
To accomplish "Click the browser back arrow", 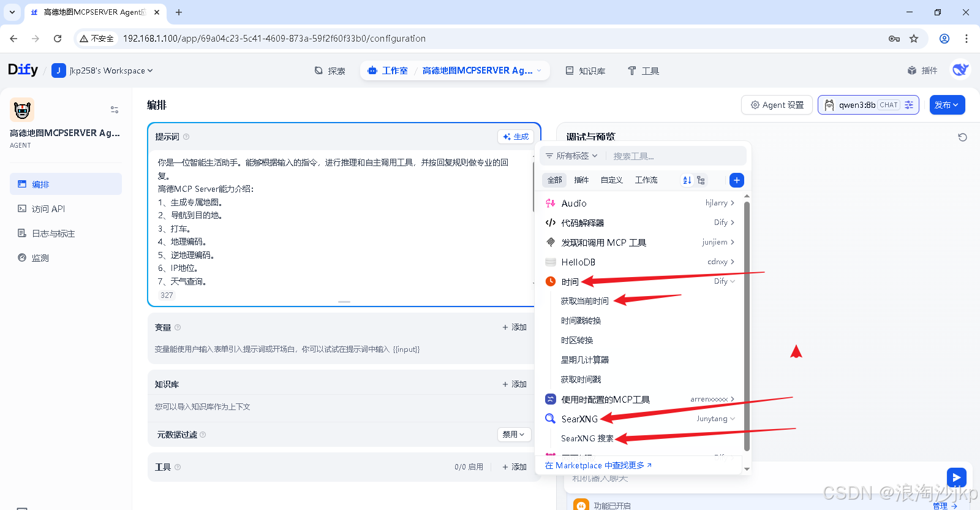I will coord(13,38).
